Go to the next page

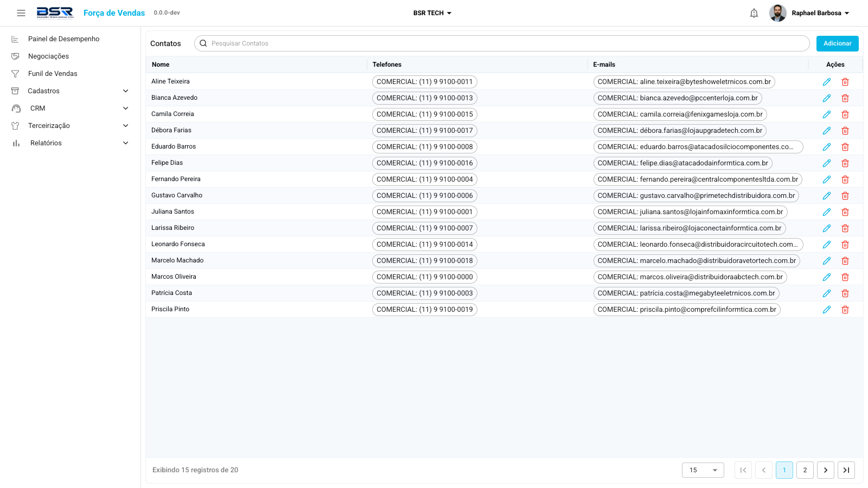[x=826, y=470]
